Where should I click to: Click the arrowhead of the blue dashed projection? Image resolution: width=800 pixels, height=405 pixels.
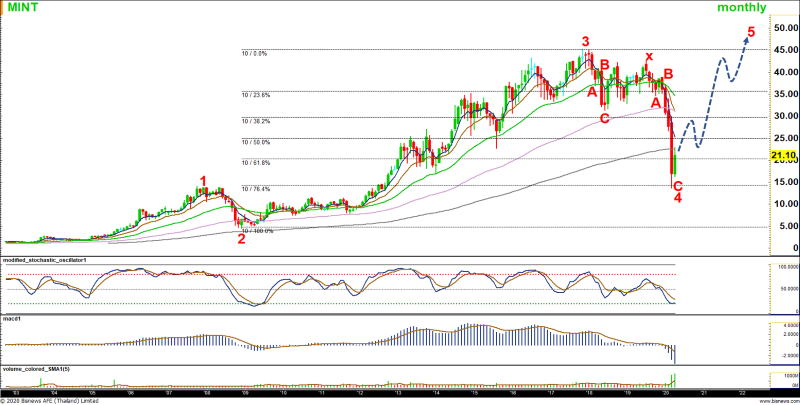point(746,40)
